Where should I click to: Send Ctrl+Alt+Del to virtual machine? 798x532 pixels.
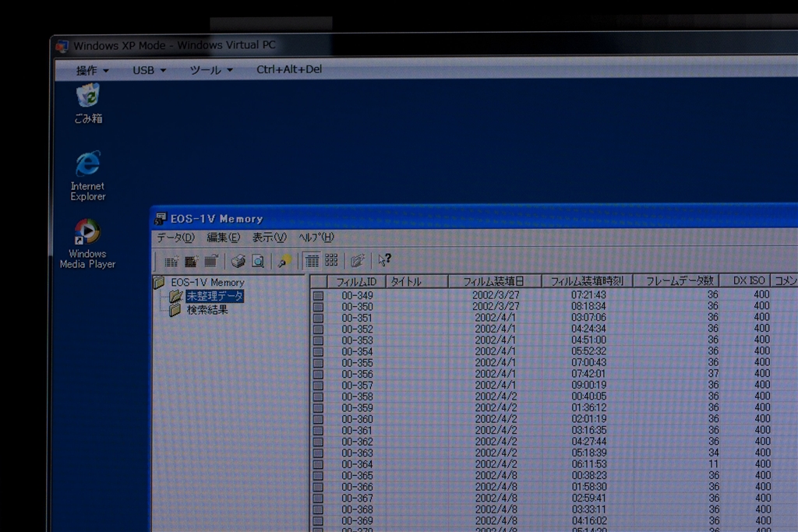coord(289,69)
